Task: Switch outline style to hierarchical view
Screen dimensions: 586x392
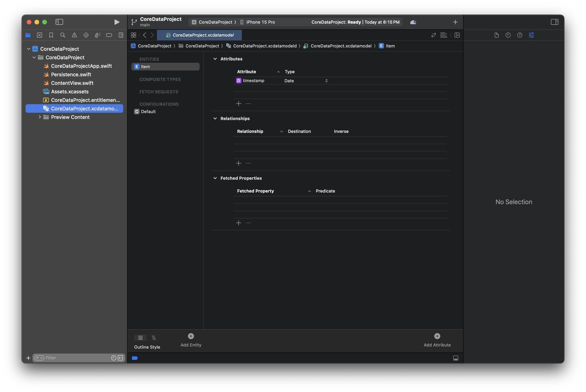Action: point(154,338)
